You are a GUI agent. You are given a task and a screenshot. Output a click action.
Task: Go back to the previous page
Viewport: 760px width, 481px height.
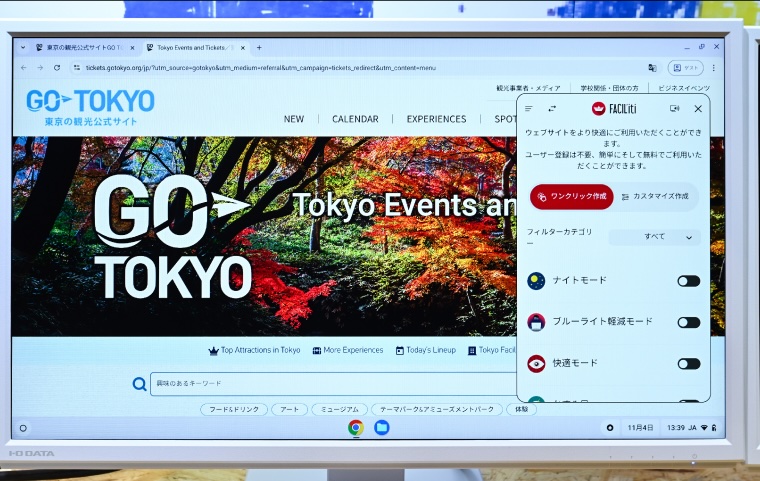point(24,68)
